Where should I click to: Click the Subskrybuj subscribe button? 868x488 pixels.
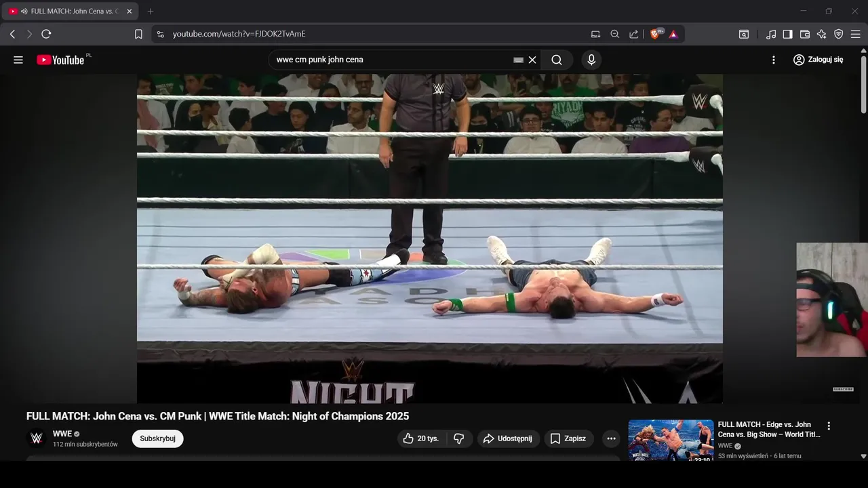click(157, 439)
